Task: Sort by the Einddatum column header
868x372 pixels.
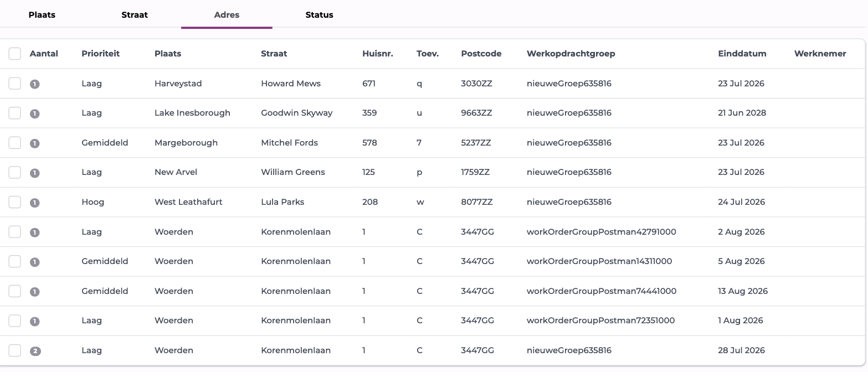Action: click(742, 54)
